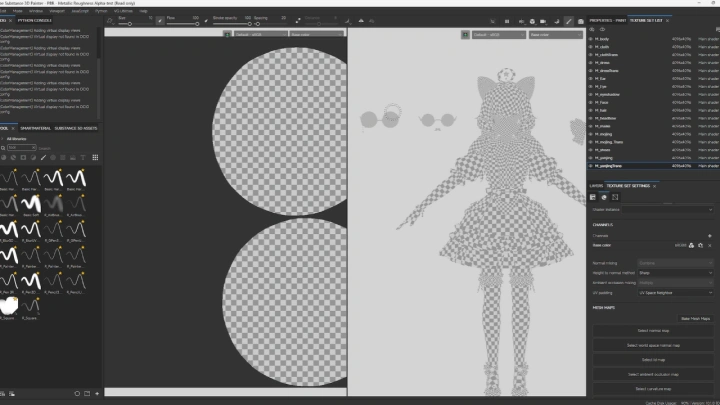Switch to the Layers tab
Image resolution: width=720 pixels, height=405 pixels.
596,186
